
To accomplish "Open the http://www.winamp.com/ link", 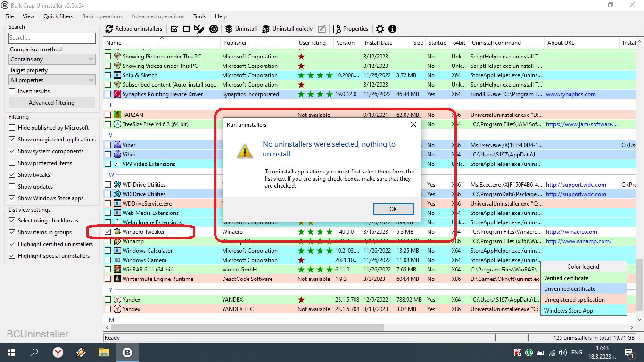I will [579, 241].
